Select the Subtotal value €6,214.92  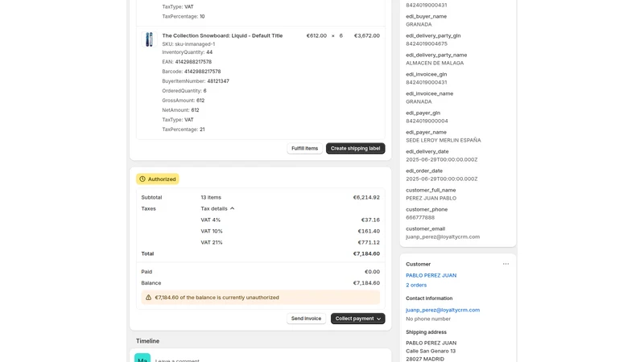(366, 197)
